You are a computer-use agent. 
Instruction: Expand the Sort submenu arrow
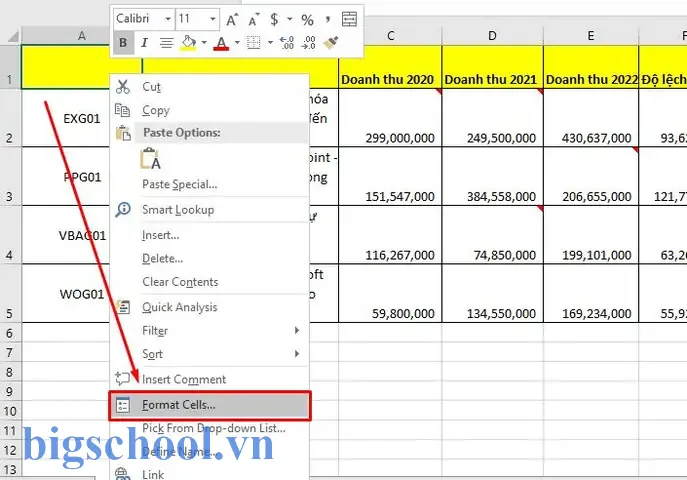coord(297,353)
